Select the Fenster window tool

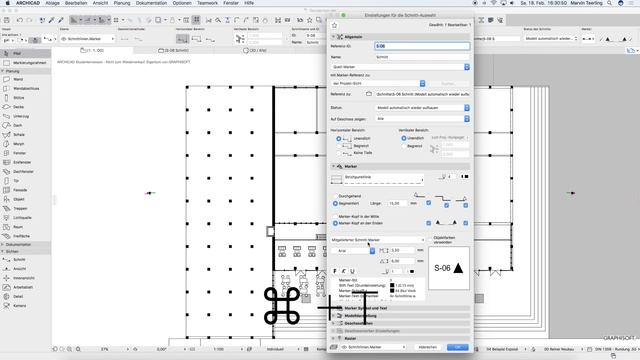[25, 153]
